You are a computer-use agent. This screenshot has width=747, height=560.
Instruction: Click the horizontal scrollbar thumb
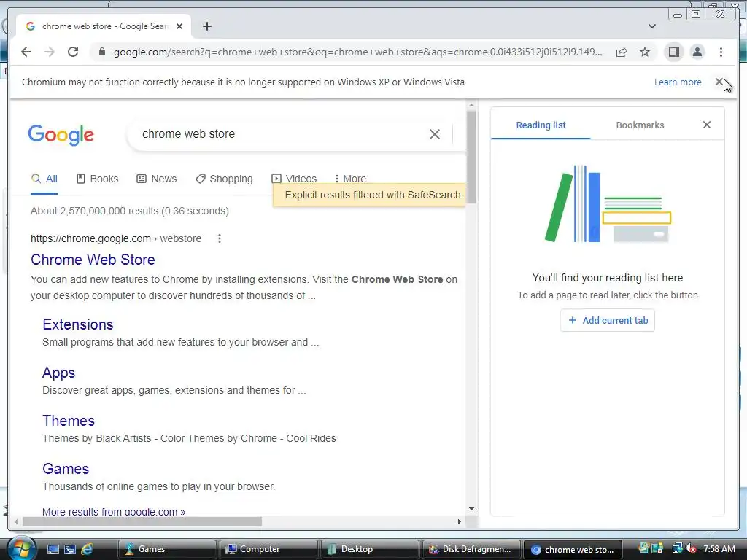pyautogui.click(x=142, y=521)
